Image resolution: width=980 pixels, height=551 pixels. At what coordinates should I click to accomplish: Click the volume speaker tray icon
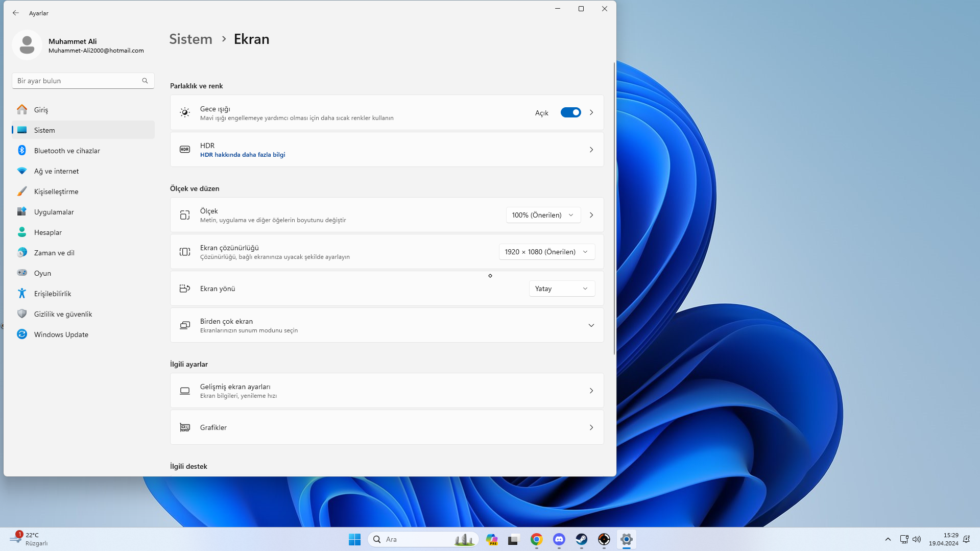click(917, 539)
